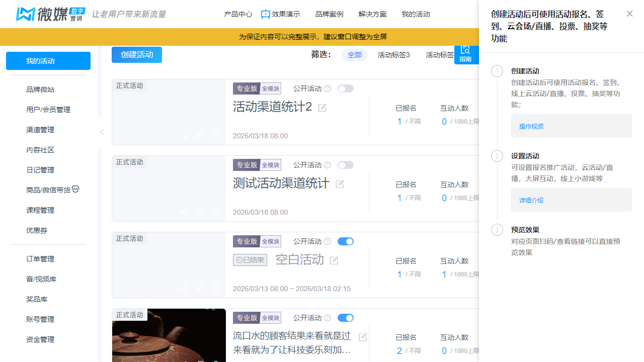View help tooltip icon next to first 公开活动
644x362 pixels.
327,88
